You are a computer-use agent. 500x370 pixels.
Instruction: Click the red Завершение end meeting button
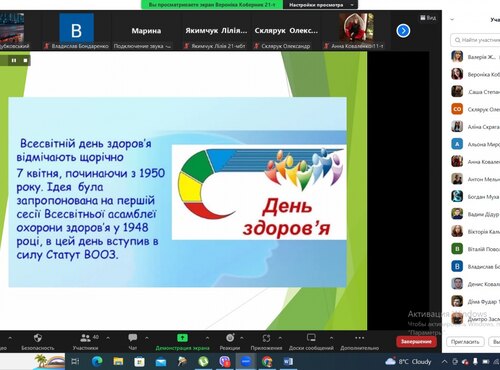point(416,341)
